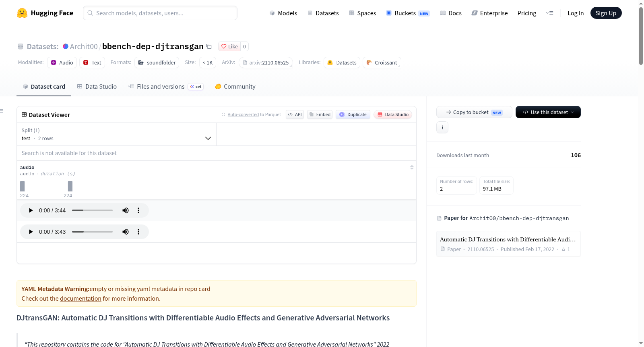This screenshot has height=347, width=644.
Task: Select the soundfolder format tag
Action: click(x=157, y=62)
